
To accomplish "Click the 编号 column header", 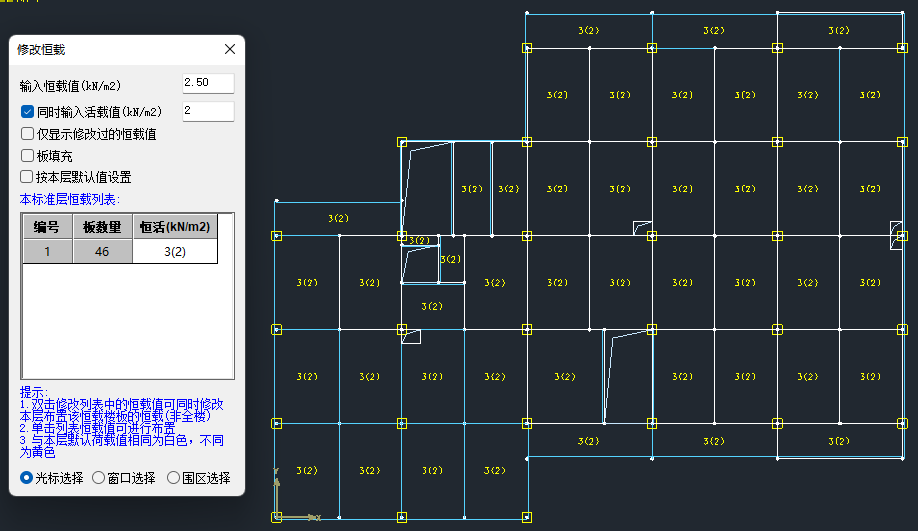I will click(47, 227).
